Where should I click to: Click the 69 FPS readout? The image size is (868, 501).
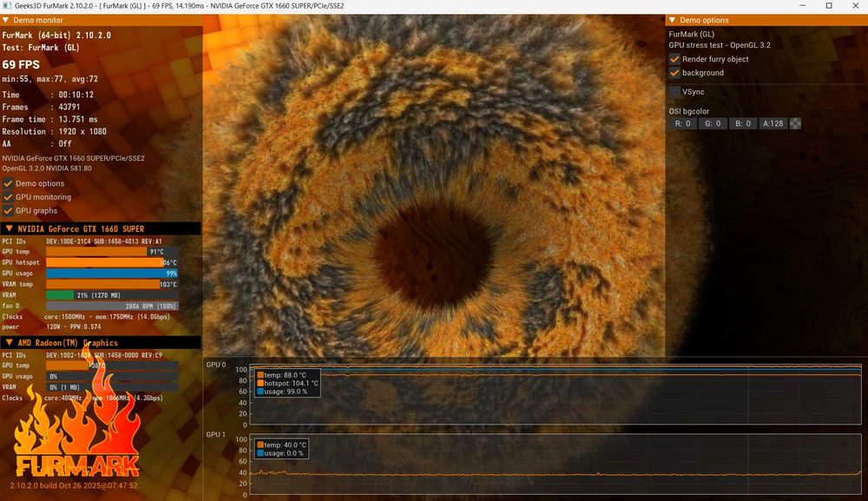coord(21,65)
